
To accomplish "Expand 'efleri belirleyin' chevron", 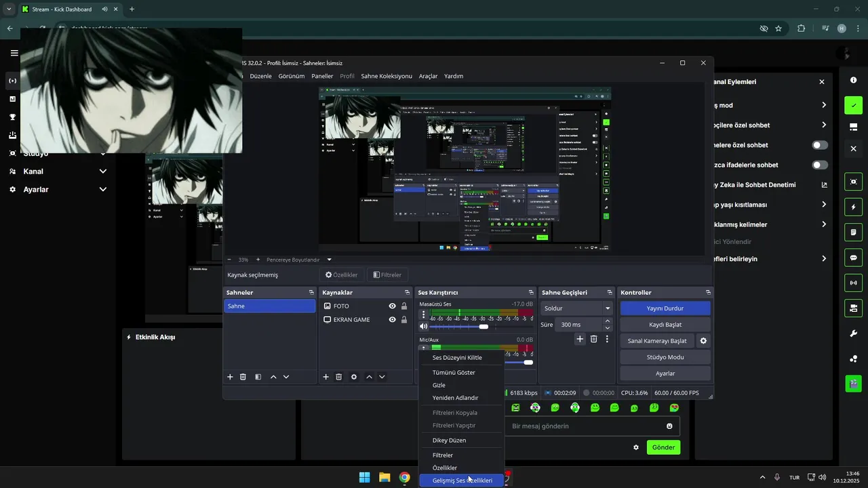I will [x=824, y=259].
